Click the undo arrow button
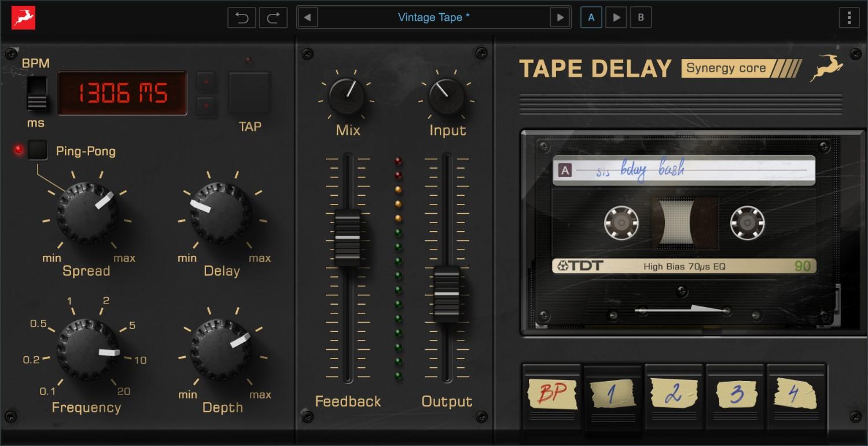 click(242, 17)
